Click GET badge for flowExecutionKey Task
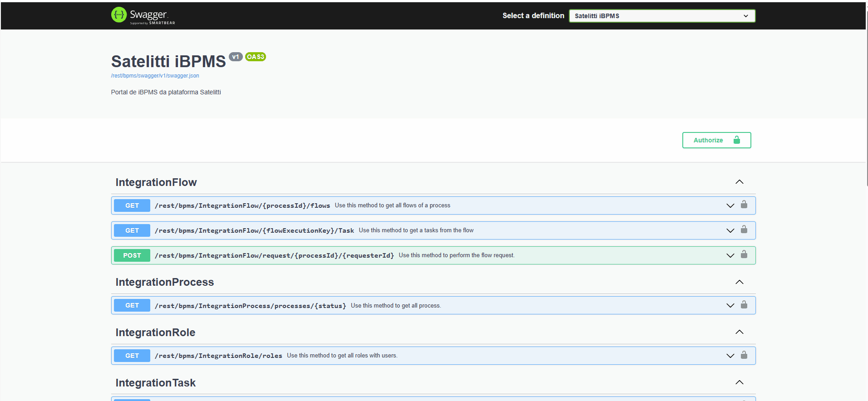This screenshot has width=868, height=401. click(x=132, y=230)
